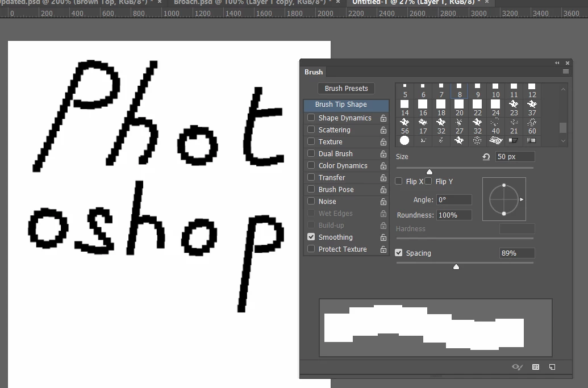Enable the Scattering checkbox
Screen dimensions: 588x388
point(311,130)
